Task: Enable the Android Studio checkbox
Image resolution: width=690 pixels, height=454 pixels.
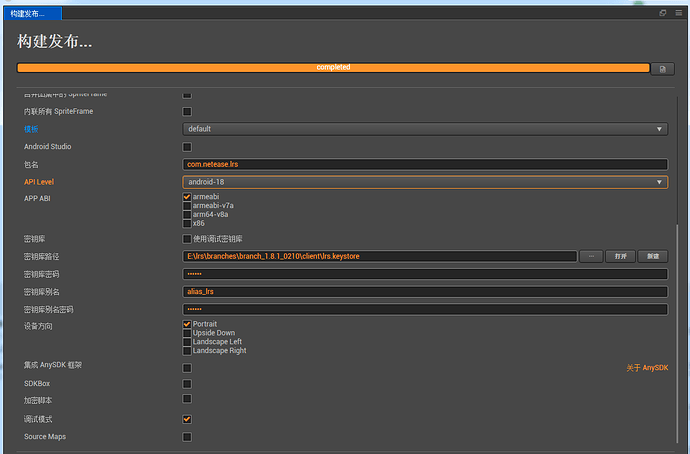Action: [x=187, y=146]
